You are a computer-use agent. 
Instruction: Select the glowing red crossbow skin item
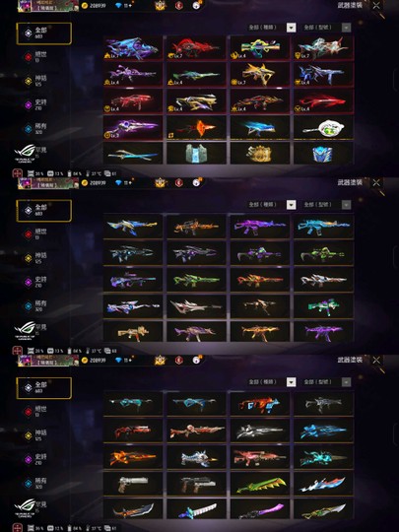196,127
